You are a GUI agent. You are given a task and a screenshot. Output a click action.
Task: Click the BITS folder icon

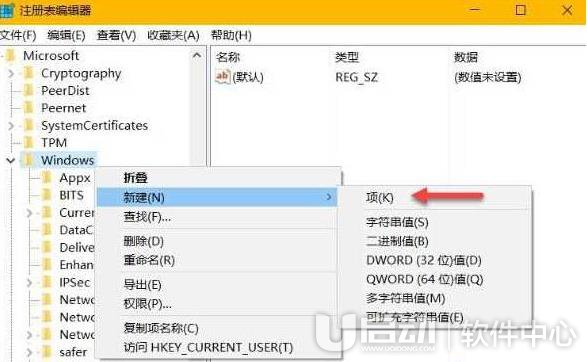pos(46,195)
